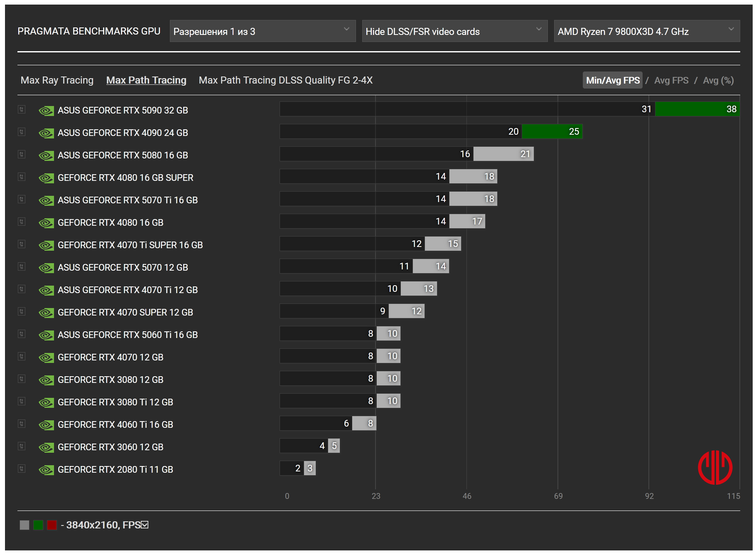
Task: Open the AMD Ryzen 7 9800X3D processor dropdown
Action: (x=646, y=31)
